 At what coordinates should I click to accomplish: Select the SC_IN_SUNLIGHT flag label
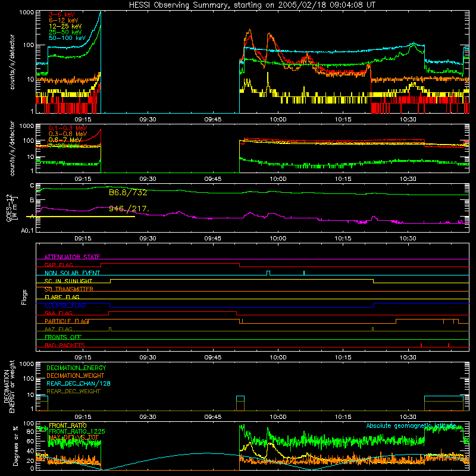coord(68,281)
